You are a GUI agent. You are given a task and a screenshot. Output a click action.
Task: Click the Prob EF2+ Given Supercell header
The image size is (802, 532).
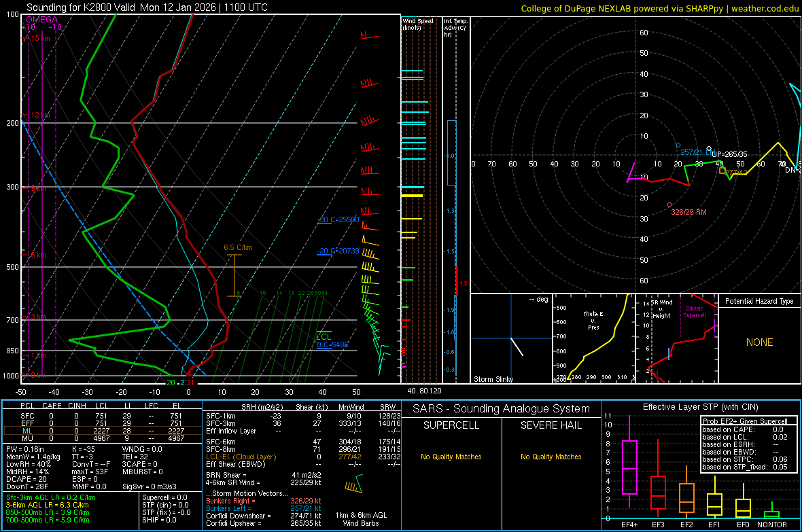click(x=745, y=421)
